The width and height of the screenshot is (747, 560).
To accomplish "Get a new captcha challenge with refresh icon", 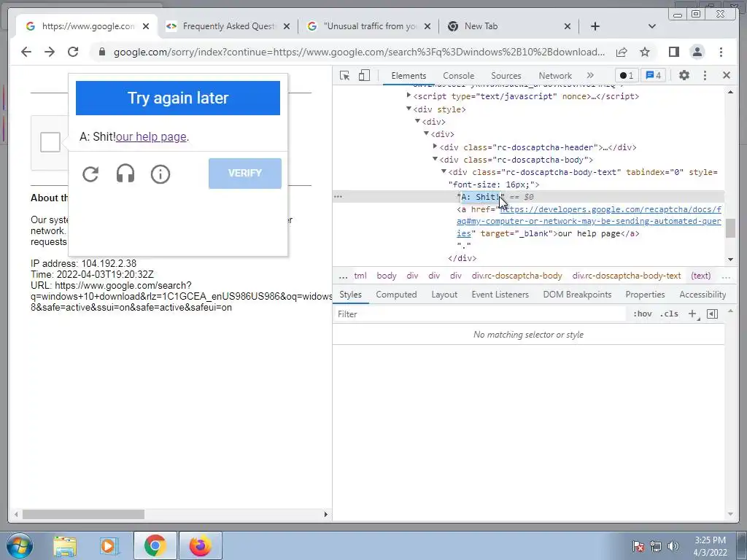I will pyautogui.click(x=90, y=174).
